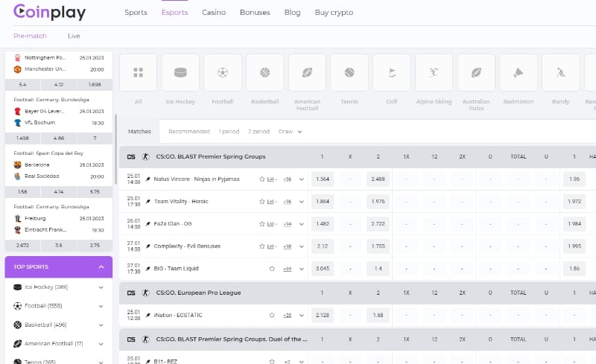Click the left sidebar vertical scrollbar
This screenshot has width=596, height=364.
point(115,150)
